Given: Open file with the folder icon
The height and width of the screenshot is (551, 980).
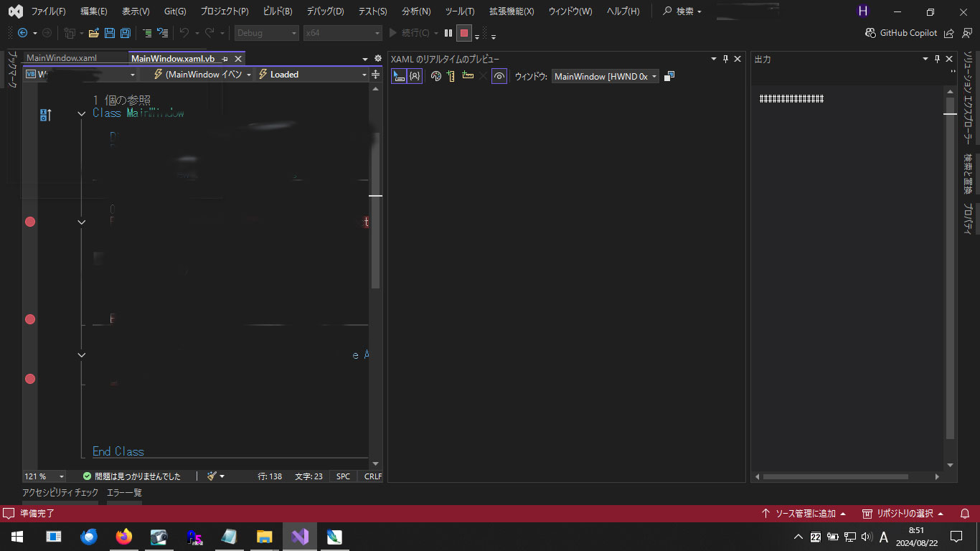Looking at the screenshot, I should (x=93, y=33).
